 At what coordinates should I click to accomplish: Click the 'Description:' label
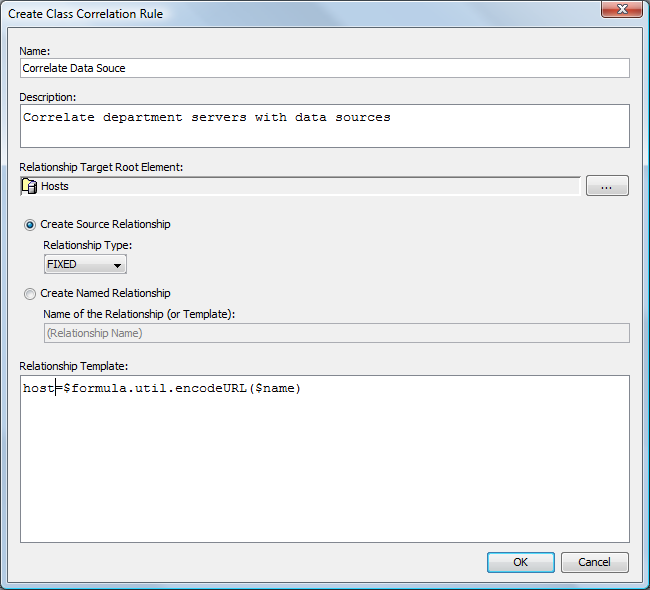coord(48,97)
